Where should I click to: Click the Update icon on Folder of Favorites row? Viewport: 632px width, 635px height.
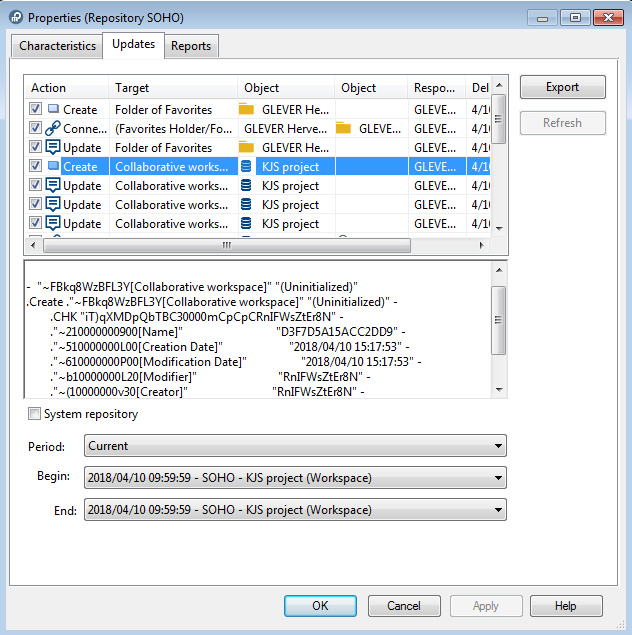[x=53, y=148]
